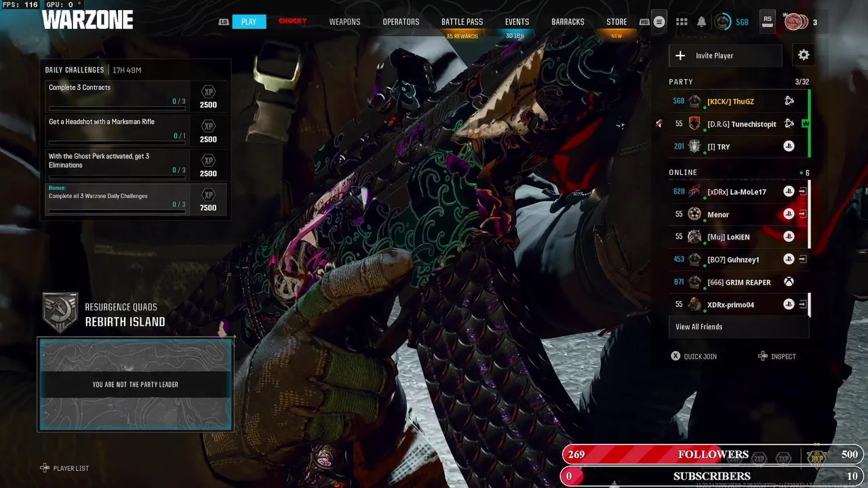Image resolution: width=868 pixels, height=488 pixels.
Task: Click the 35 REWARDS label under Battle Pass
Action: 462,37
